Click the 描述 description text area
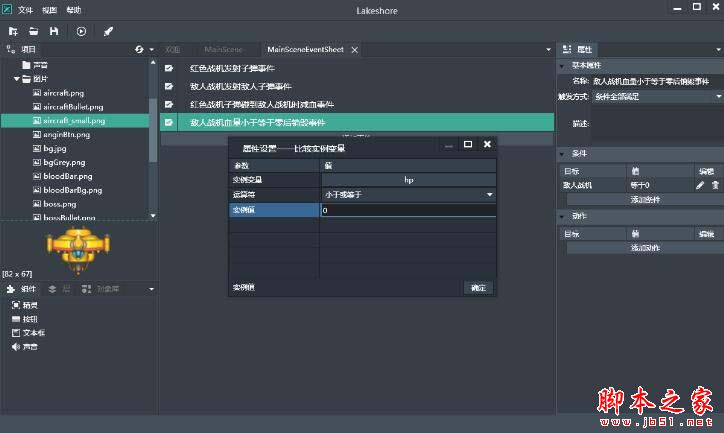724x433 pixels. point(658,124)
